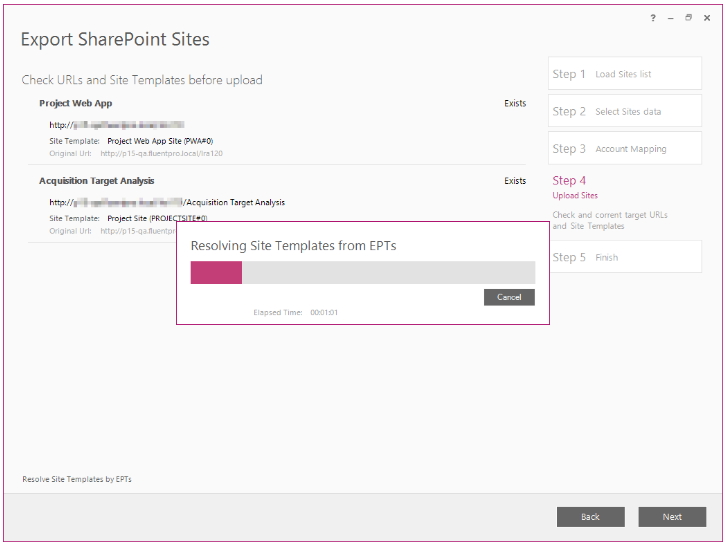Close the Export SharePoint Sites window
The image size is (728, 546).
[x=707, y=18]
